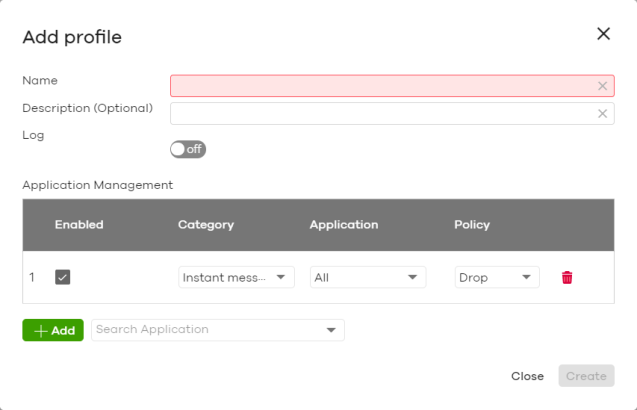Open the Search Application combo box
The image size is (637, 410).
click(x=217, y=330)
